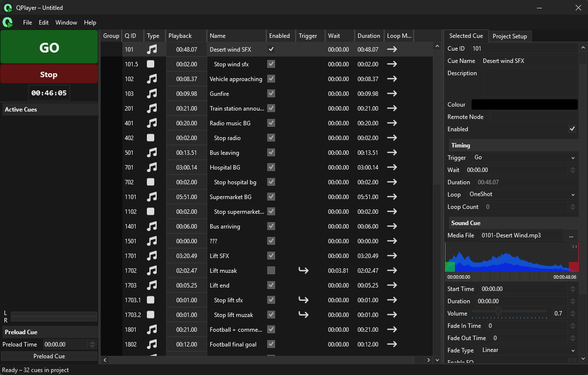588x375 pixels.
Task: Click the music note icon for Bus arriving
Action: (152, 226)
